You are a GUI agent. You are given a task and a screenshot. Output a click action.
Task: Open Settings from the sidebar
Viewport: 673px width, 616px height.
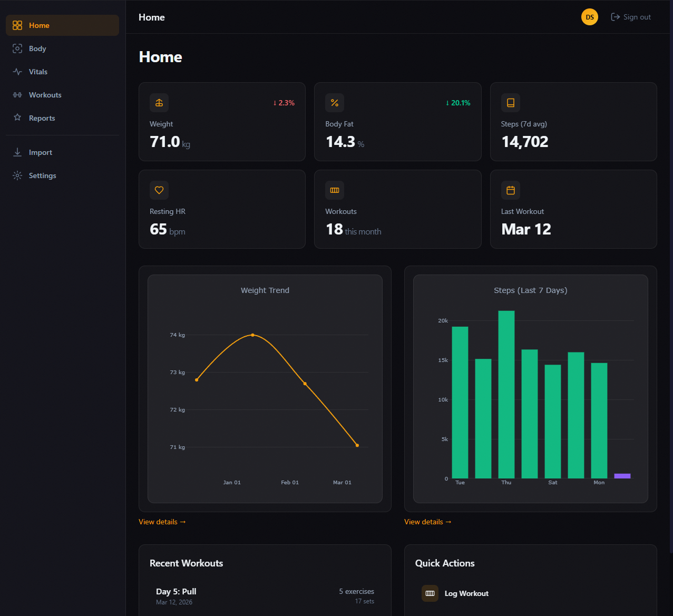[42, 175]
